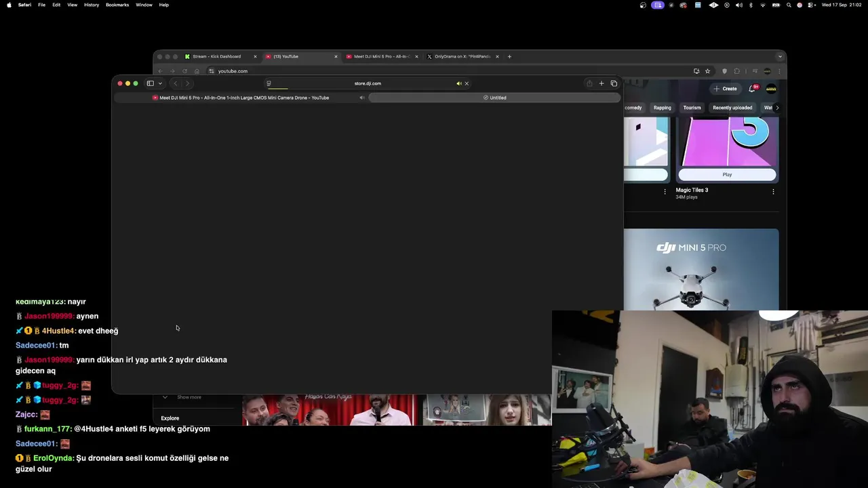This screenshot has width=868, height=488.
Task: Show Safari tab overview
Action: [614, 83]
